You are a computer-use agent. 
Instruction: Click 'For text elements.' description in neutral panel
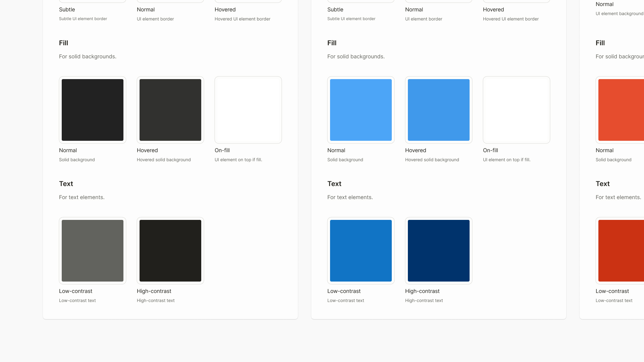coord(82,197)
